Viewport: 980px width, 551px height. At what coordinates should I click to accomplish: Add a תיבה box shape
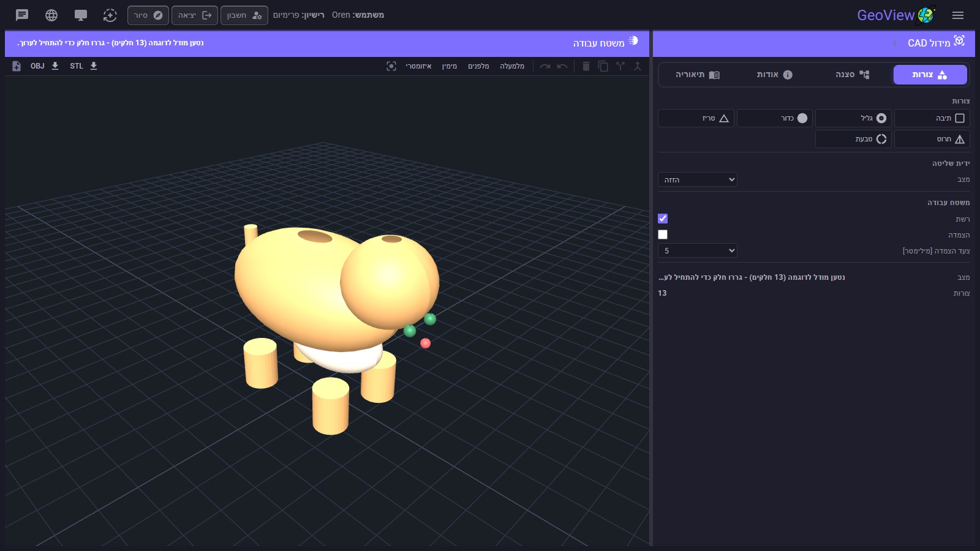(932, 118)
